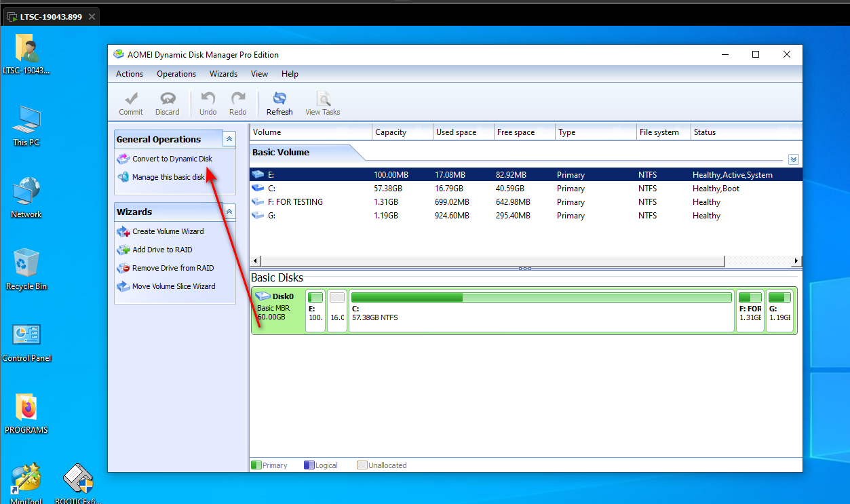The width and height of the screenshot is (850, 504).
Task: Click the Undo toolbar icon
Action: point(208,98)
